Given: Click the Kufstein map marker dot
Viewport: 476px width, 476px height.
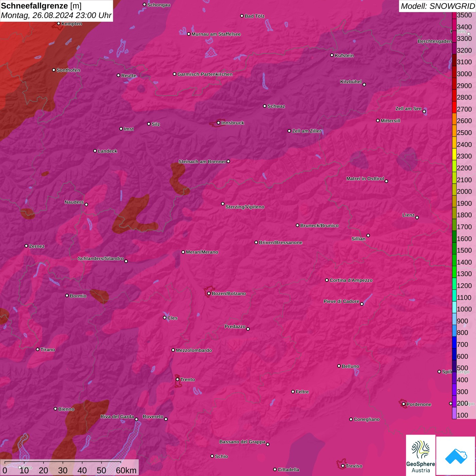Looking at the screenshot, I should pos(332,55).
